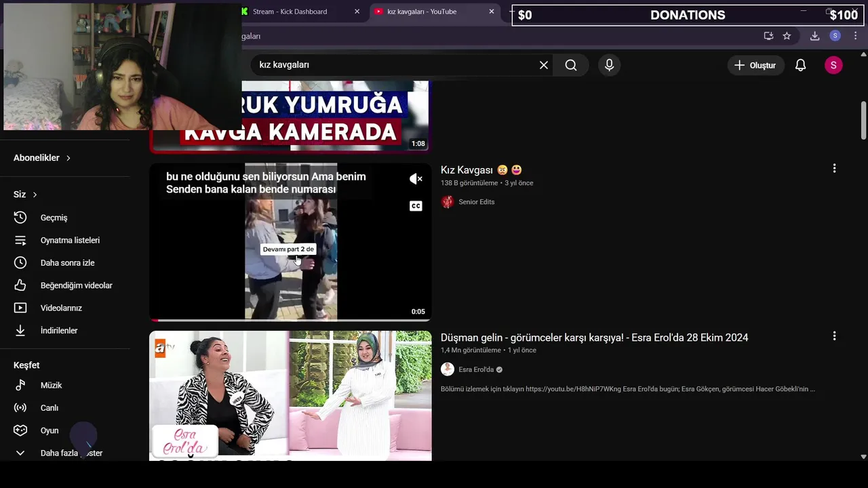
Task: Close the Kick Dashboard tab
Action: (x=357, y=12)
